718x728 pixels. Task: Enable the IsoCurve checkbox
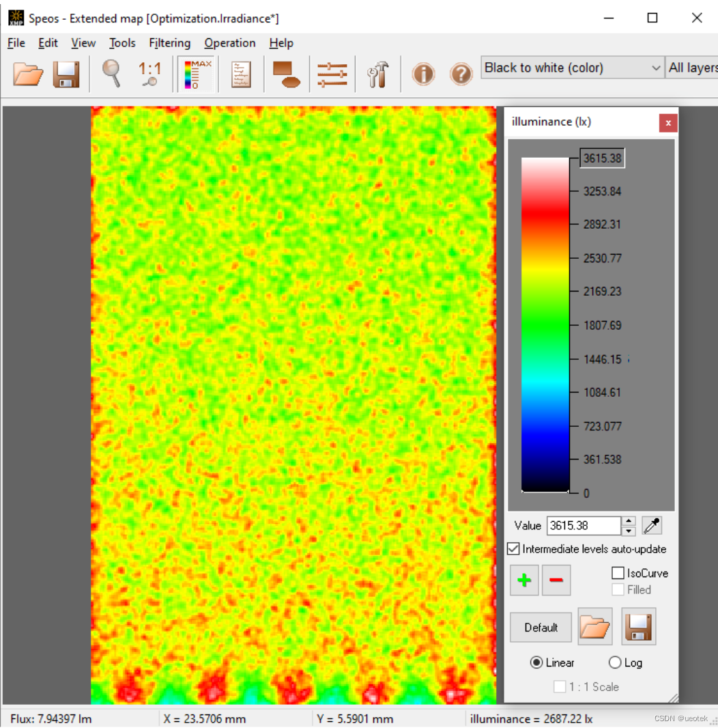(x=618, y=573)
